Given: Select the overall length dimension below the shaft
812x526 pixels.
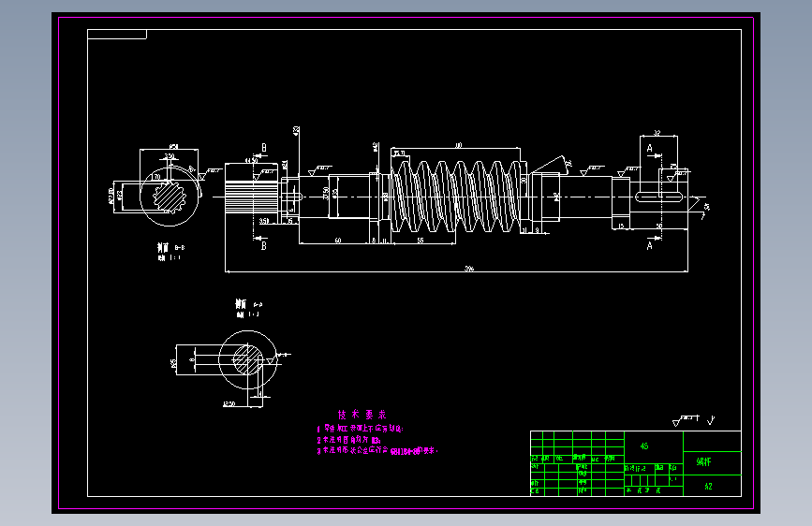Looking at the screenshot, I should click(469, 269).
